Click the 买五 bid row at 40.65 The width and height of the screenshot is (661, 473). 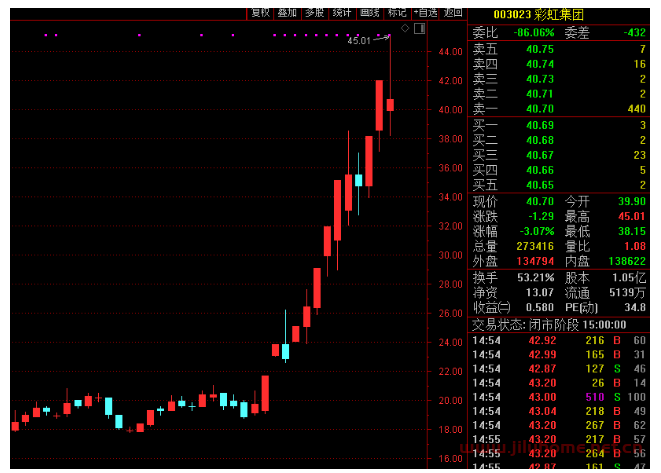558,185
